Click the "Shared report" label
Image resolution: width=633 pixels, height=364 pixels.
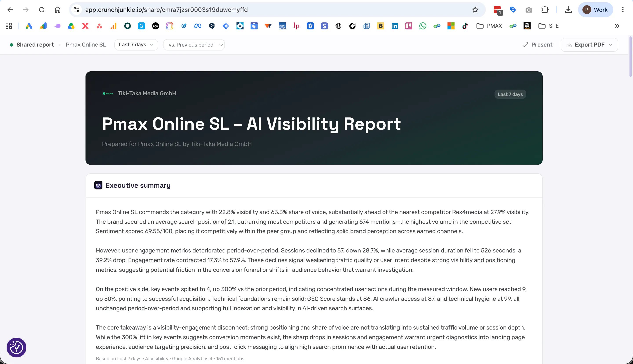point(35,45)
